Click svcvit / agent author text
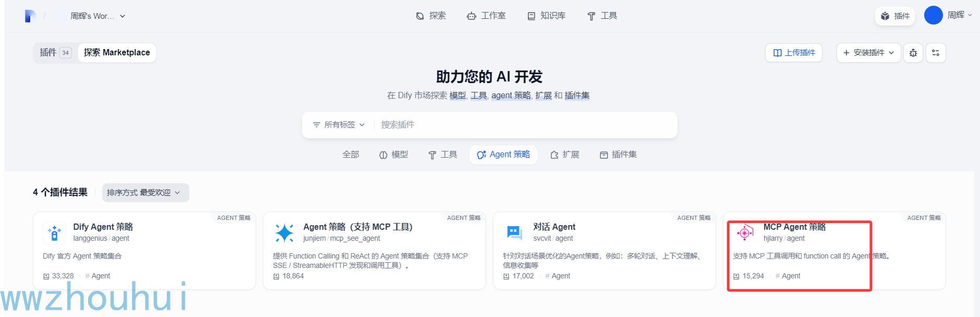The width and height of the screenshot is (980, 317). [553, 238]
